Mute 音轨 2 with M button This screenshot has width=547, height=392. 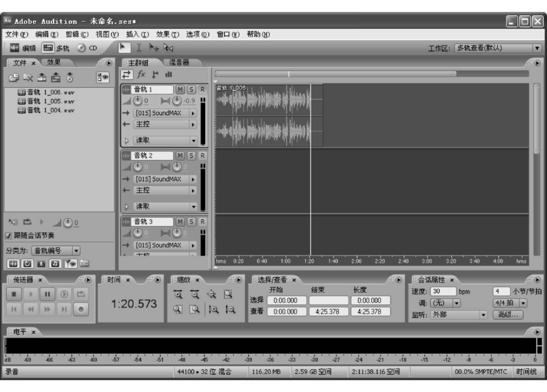(x=180, y=156)
